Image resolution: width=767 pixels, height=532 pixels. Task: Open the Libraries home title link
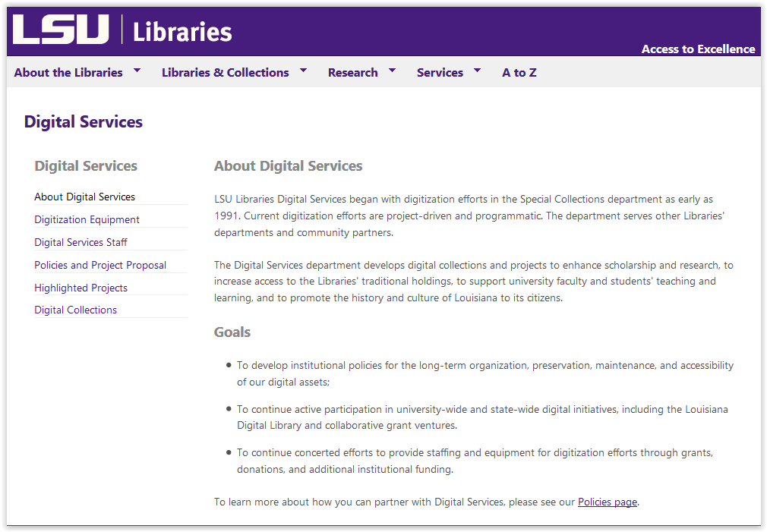tap(182, 32)
